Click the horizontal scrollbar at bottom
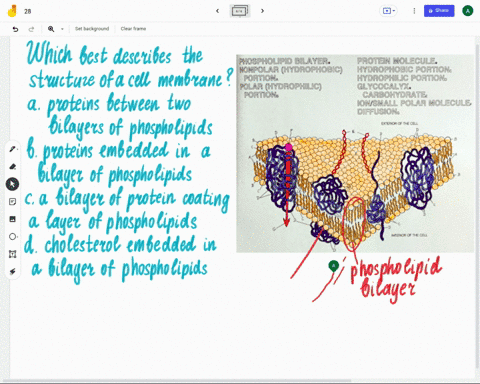 pyautogui.click(x=177, y=380)
